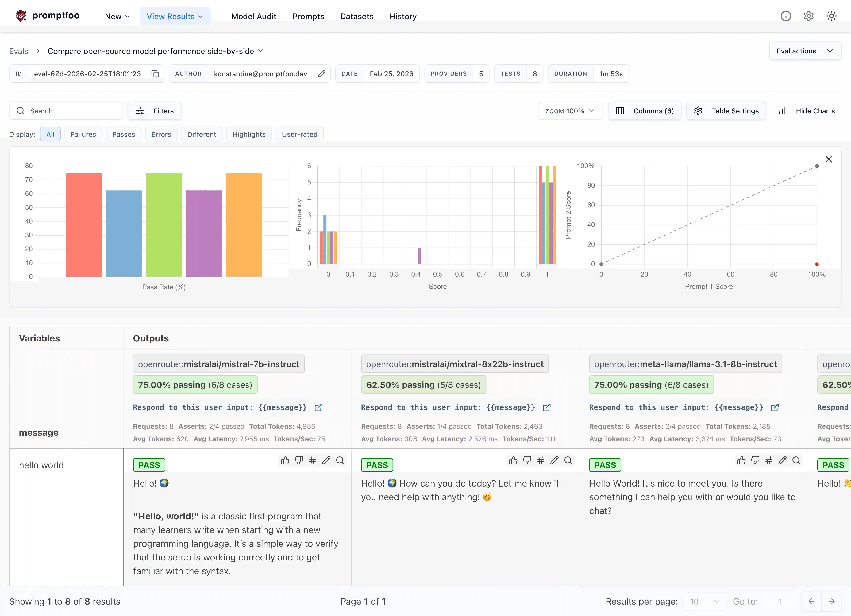This screenshot has width=851, height=616.
Task: Copy the eval ID to clipboard
Action: pyautogui.click(x=155, y=74)
